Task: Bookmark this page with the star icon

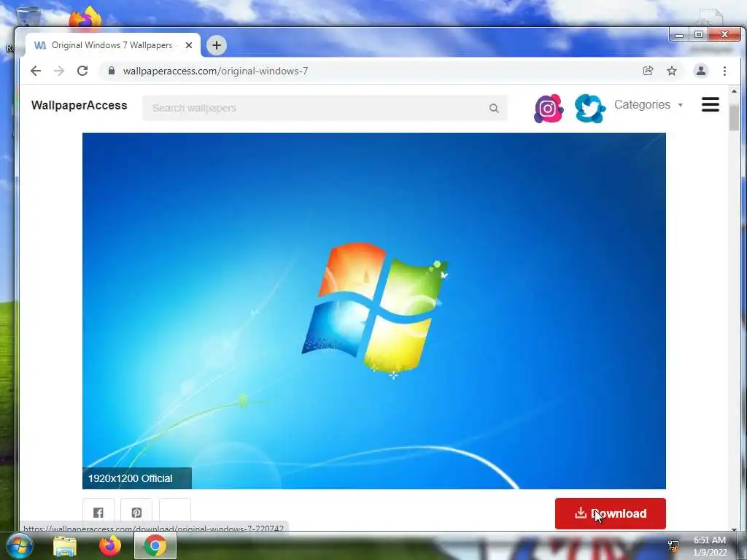Action: pos(672,71)
